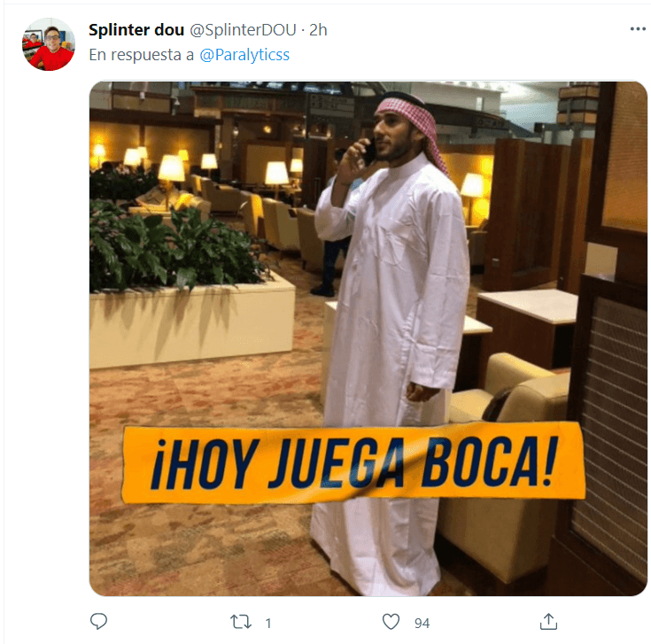
Task: Visit the @Paralyticss mentioned profile
Action: click(x=244, y=55)
